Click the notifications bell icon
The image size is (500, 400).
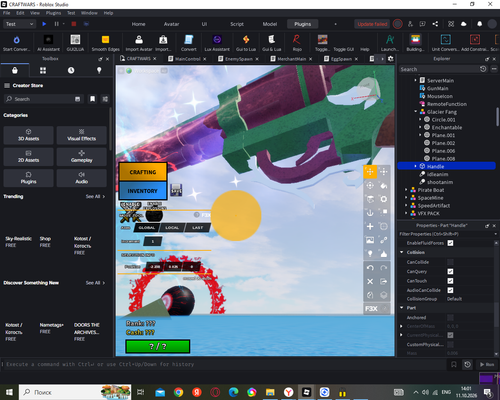pyautogui.click(x=479, y=24)
